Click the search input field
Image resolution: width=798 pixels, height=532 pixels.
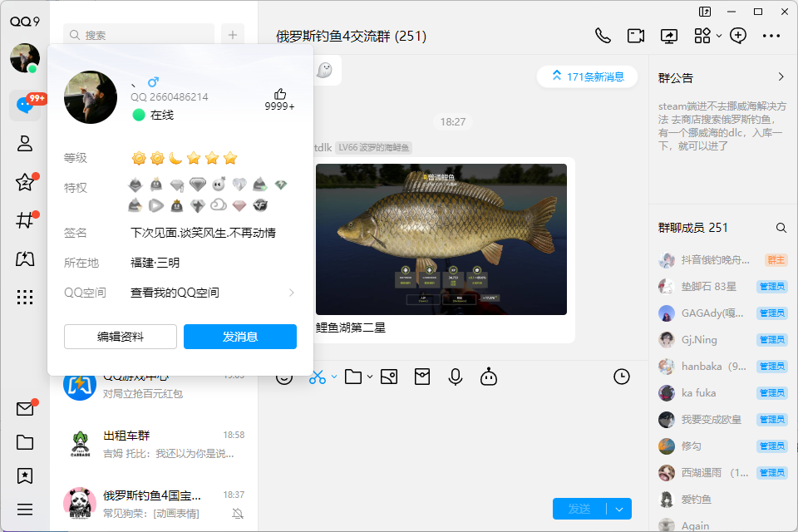(139, 35)
